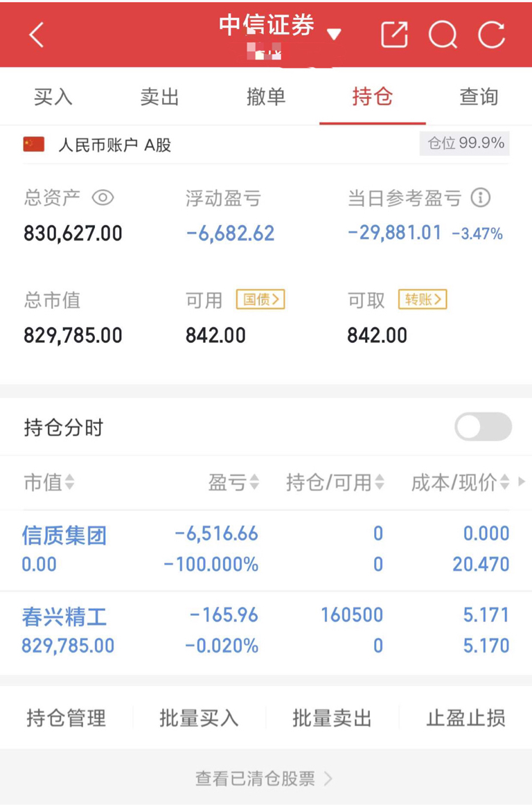
Task: Expand more columns arrow after 成本/现价
Action: (522, 481)
